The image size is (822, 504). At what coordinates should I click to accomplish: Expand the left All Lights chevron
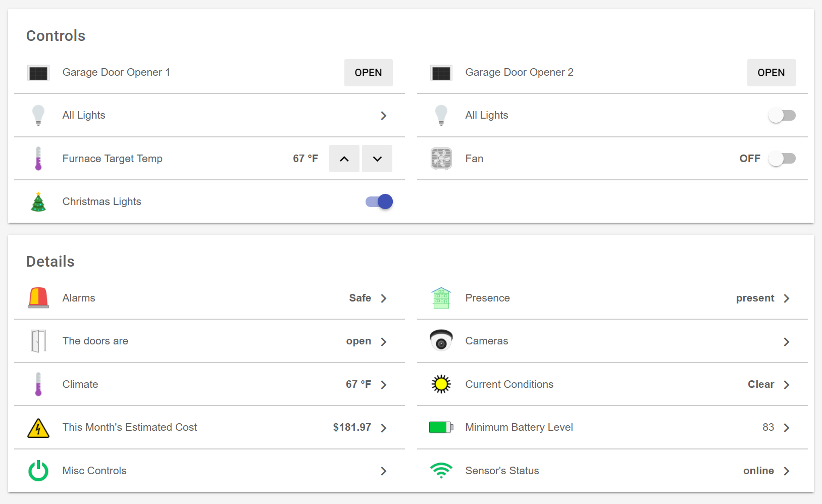coord(383,116)
